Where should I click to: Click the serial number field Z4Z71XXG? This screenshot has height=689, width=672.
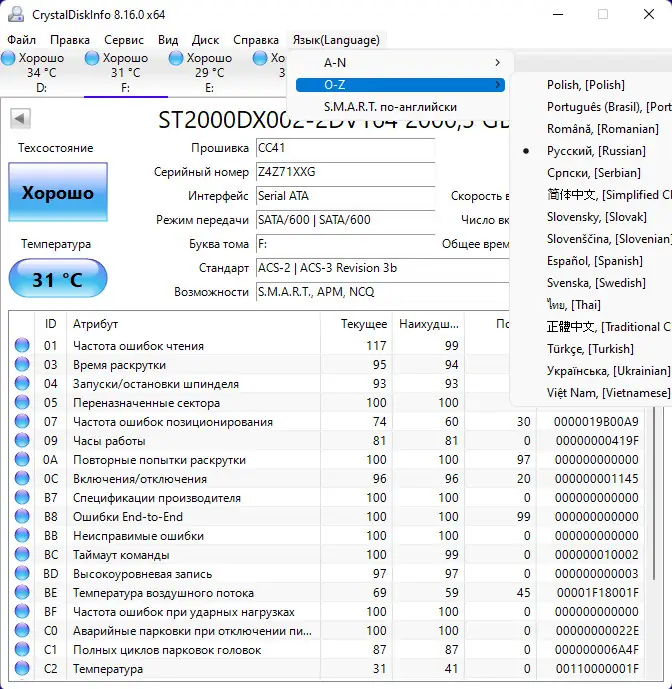tap(346, 172)
